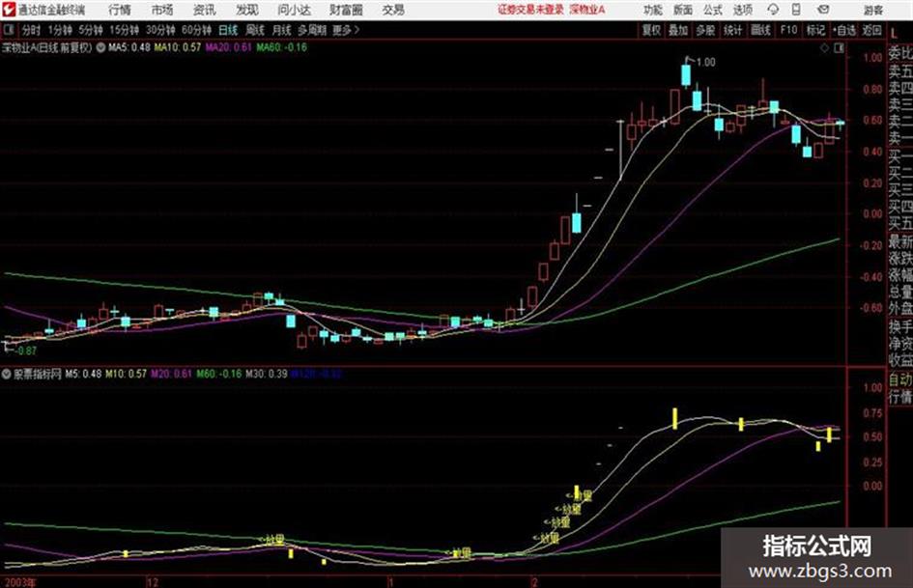
Task: Click the 叠加 overlay button
Action: coord(678,30)
